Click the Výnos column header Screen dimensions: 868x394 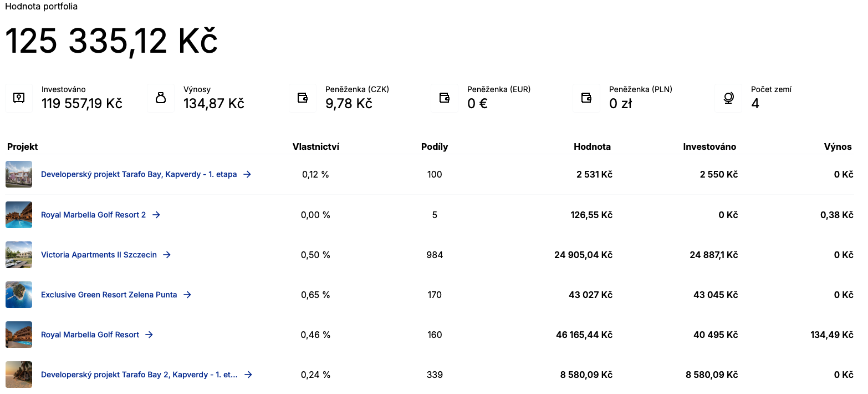tap(838, 147)
